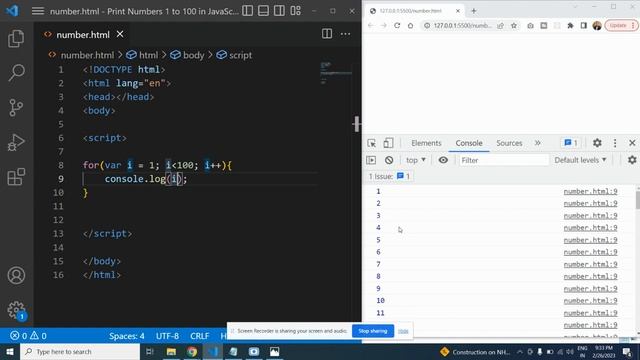The height and width of the screenshot is (360, 640).
Task: Click the Chrome Update button
Action: click(x=621, y=25)
